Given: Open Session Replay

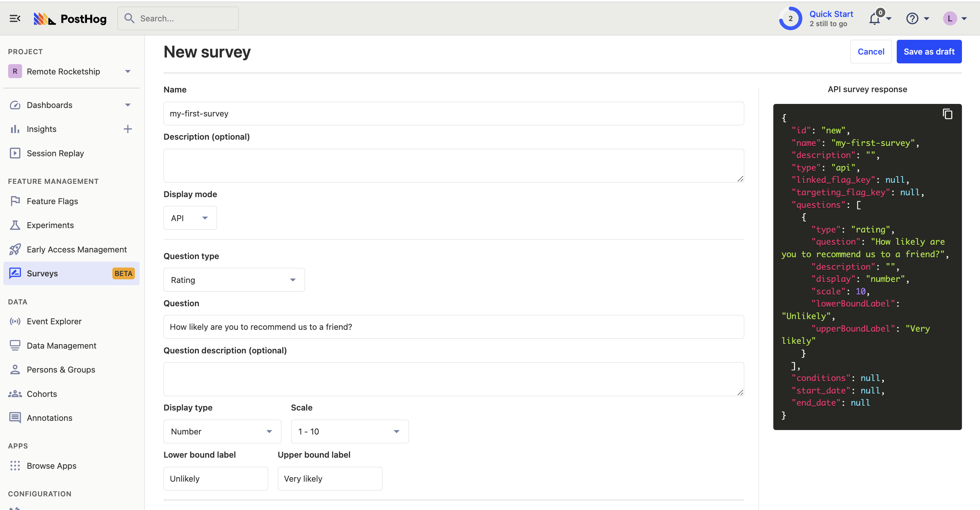Looking at the screenshot, I should tap(55, 153).
